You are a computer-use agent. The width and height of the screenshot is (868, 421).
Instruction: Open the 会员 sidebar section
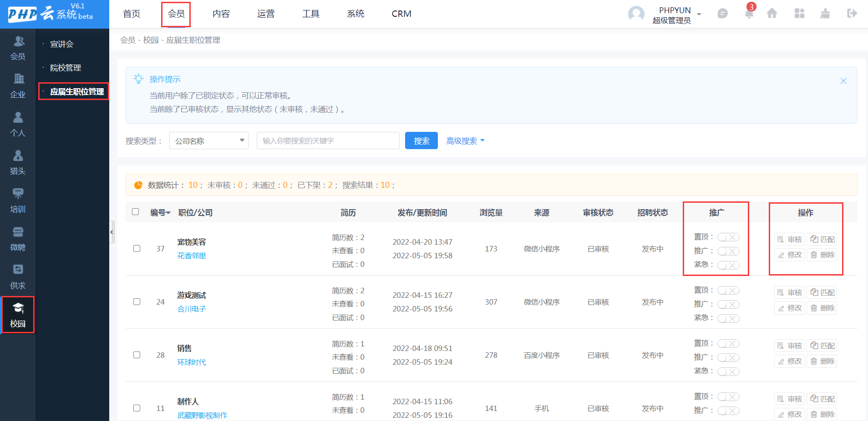(x=18, y=48)
